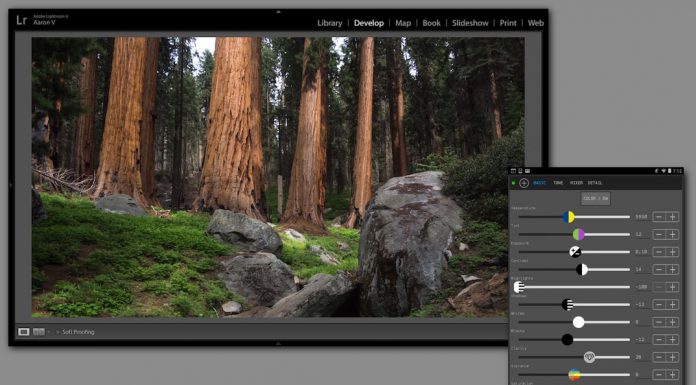
Task: Tap the Android Wi-Fi icon in status bar
Action: click(664, 171)
